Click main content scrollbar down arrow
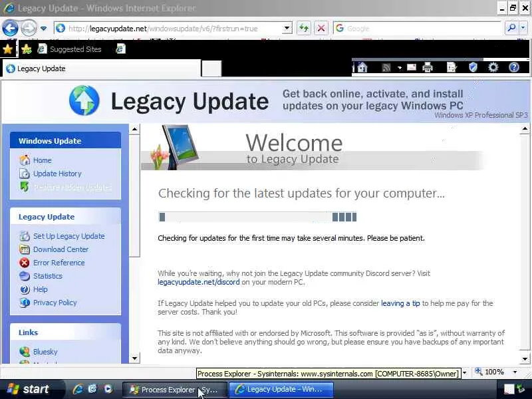This screenshot has height=399, width=532. coord(525,358)
